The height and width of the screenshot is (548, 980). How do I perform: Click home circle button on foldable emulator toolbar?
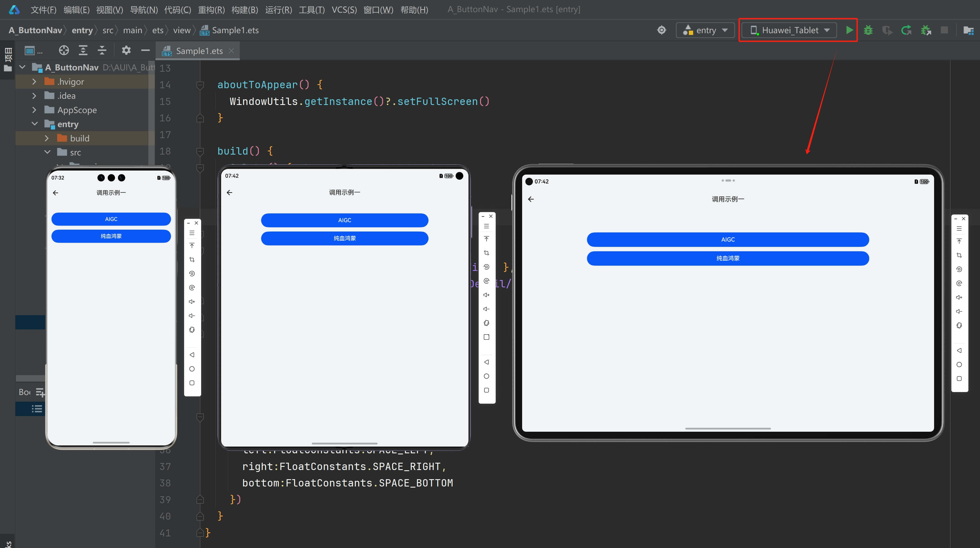[486, 376]
